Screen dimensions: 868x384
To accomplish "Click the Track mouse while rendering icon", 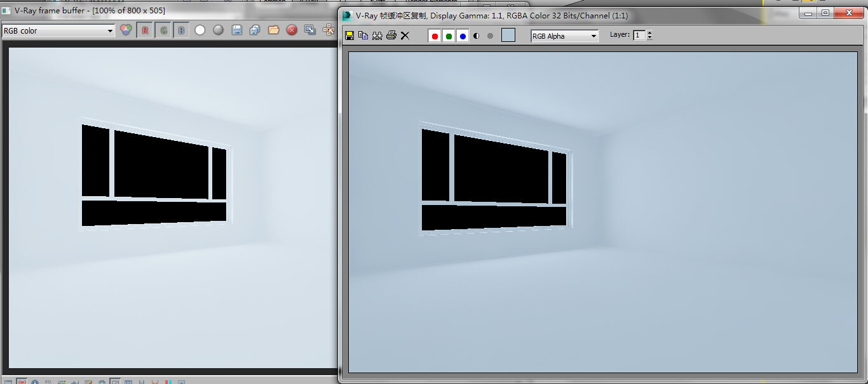I will tap(329, 30).
